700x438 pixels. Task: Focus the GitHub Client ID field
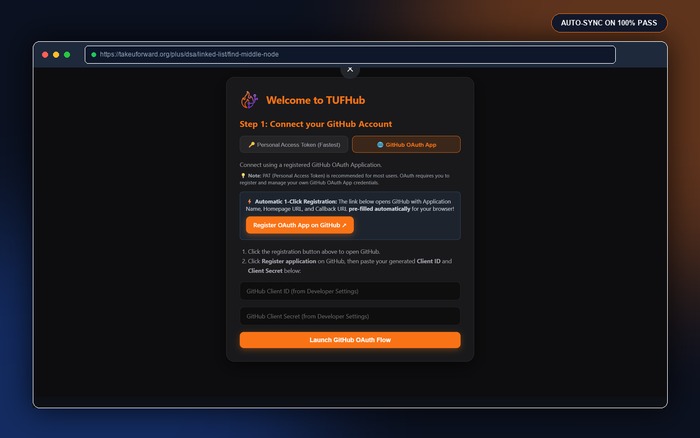click(350, 291)
